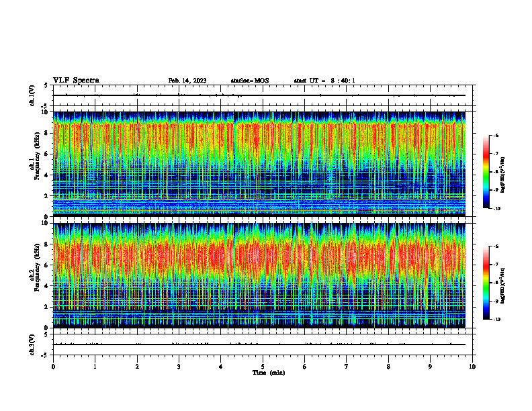Select the "start UT = 8 : 40: 1" text
This screenshot has height=411, width=532.
pyautogui.click(x=324, y=81)
